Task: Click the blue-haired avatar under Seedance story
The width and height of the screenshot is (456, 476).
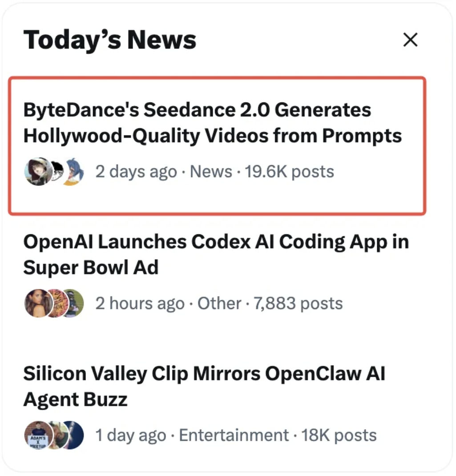Action: click(74, 172)
